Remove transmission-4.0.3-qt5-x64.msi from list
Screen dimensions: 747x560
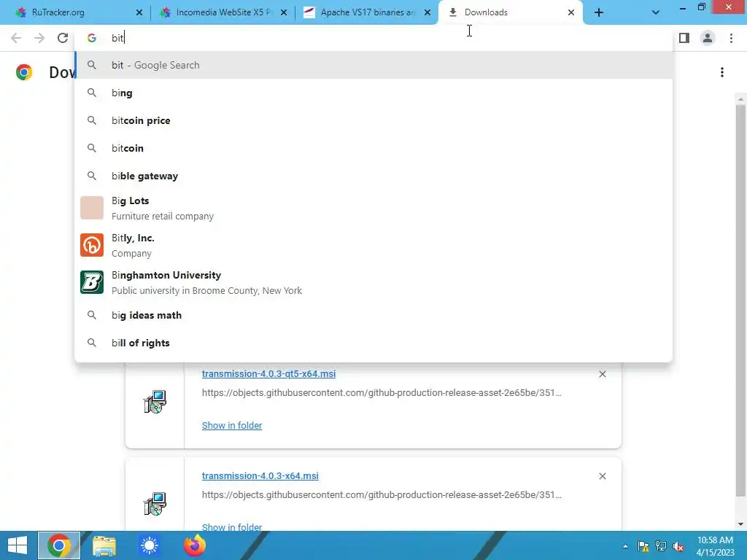click(602, 374)
